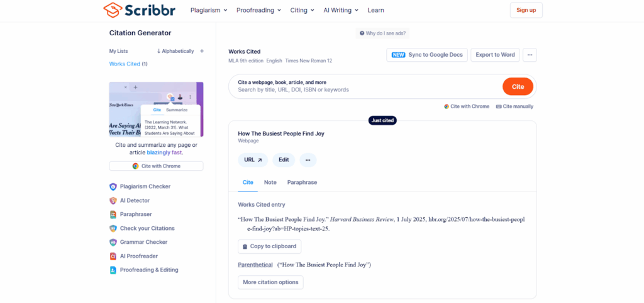This screenshot has height=303, width=644.
Task: Switch to the Paraphrase tab
Action: 302,183
